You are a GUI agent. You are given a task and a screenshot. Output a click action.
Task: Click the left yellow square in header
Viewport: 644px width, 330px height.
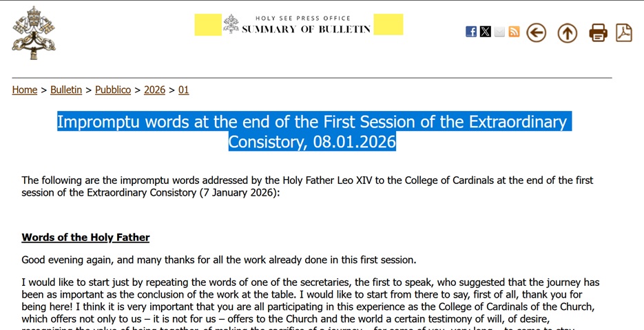207,25
